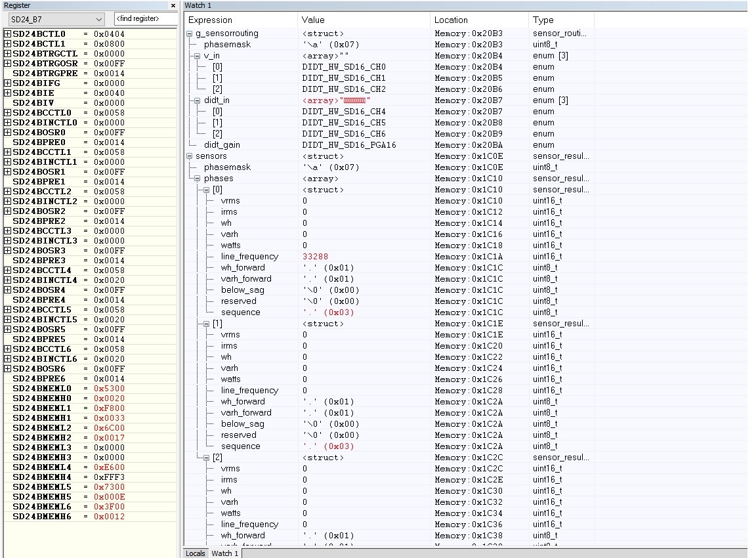
Task: Select the SD24BTRGPRE register row
Action: 90,74
